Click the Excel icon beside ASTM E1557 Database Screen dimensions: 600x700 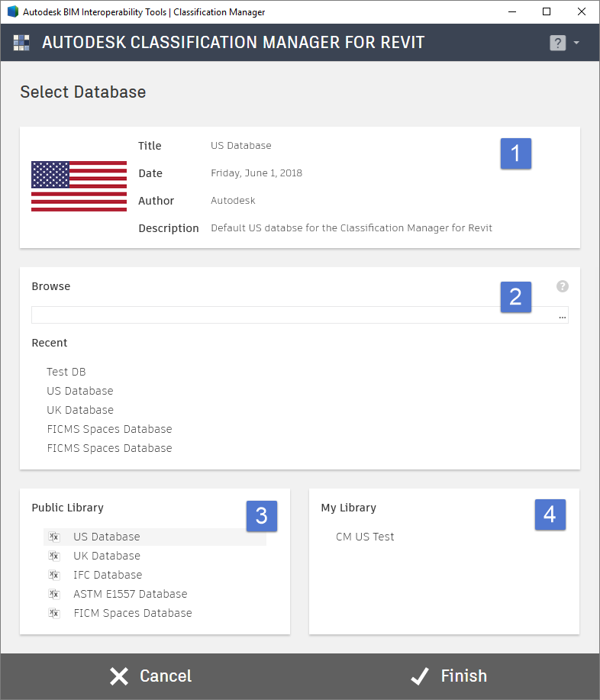pos(54,594)
